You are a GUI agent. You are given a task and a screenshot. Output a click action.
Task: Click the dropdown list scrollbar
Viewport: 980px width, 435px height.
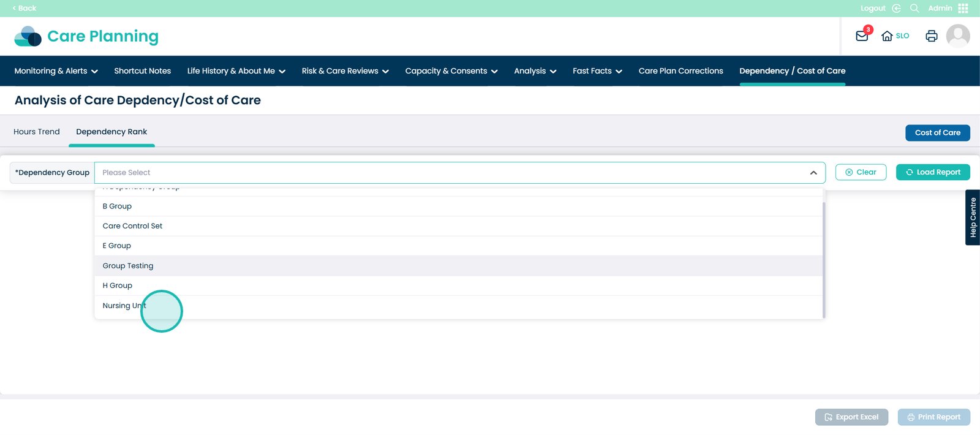[824, 257]
